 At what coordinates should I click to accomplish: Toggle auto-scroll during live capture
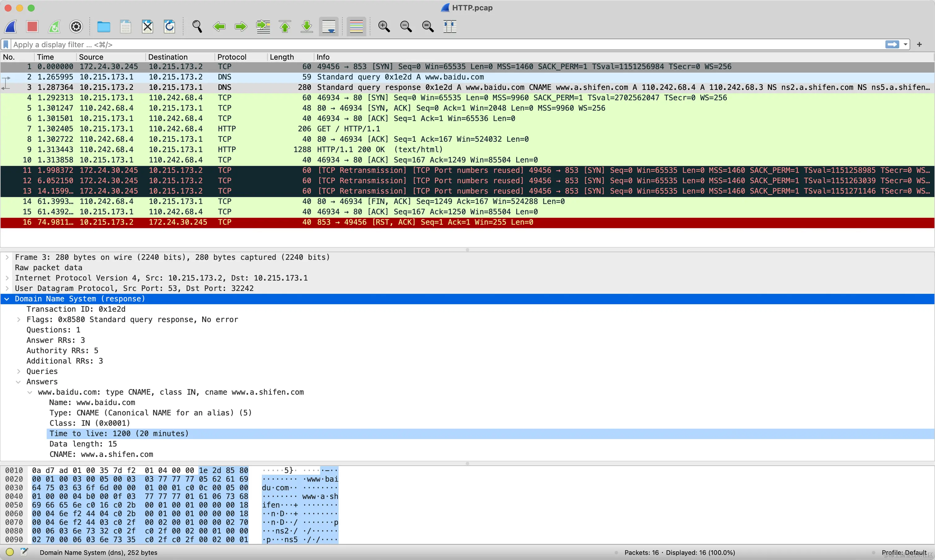[329, 27]
